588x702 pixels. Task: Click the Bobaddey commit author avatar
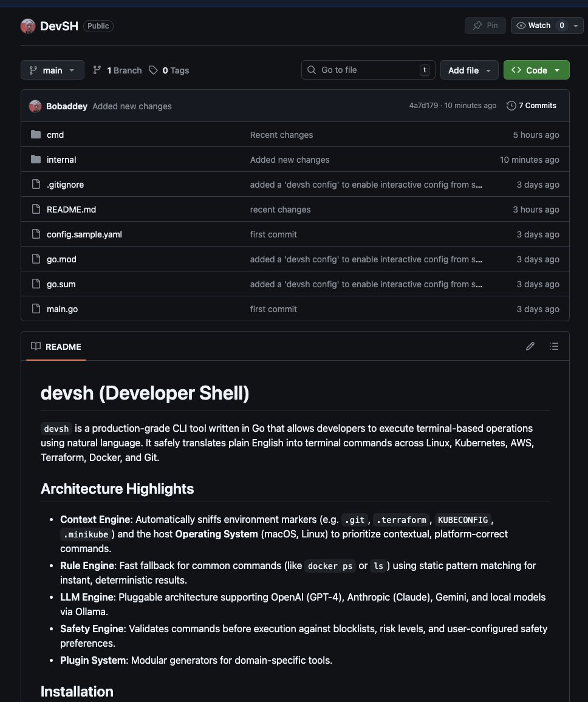[x=35, y=106]
